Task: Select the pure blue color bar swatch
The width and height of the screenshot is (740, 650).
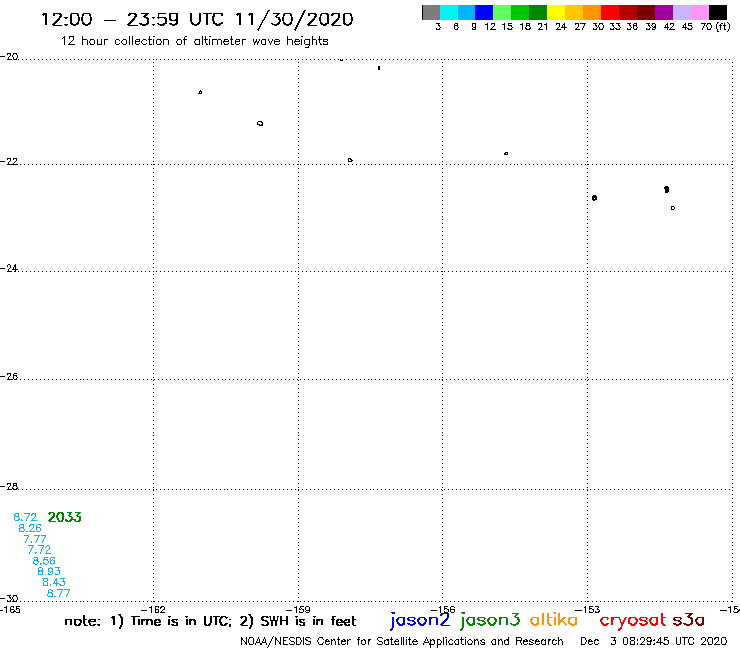Action: (484, 12)
